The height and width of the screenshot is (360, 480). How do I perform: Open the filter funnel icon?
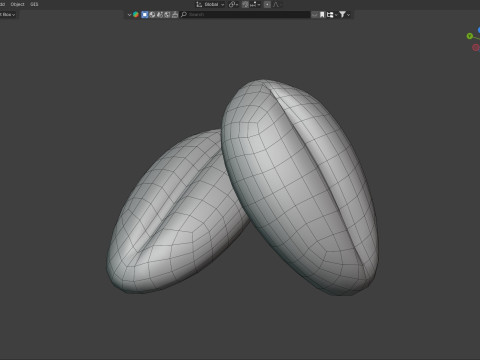pos(342,15)
